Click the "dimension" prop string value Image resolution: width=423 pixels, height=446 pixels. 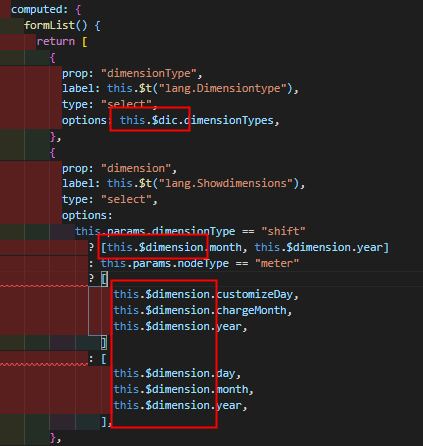coord(136,168)
